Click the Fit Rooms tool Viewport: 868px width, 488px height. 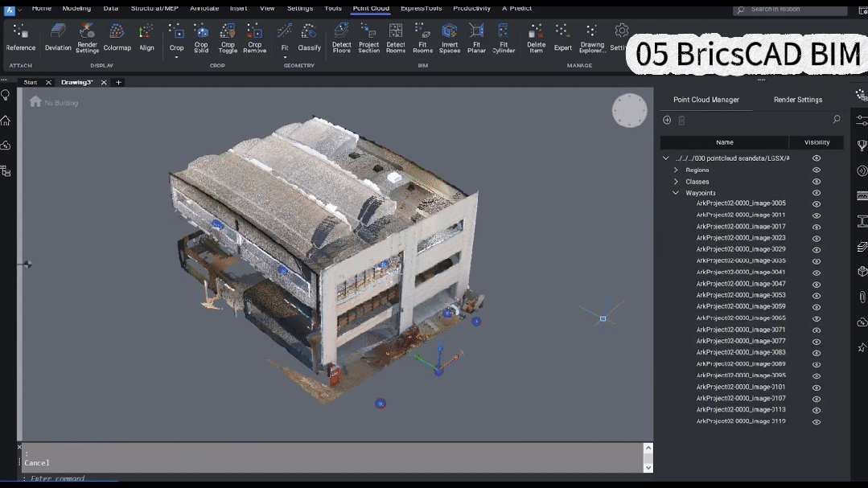point(422,38)
